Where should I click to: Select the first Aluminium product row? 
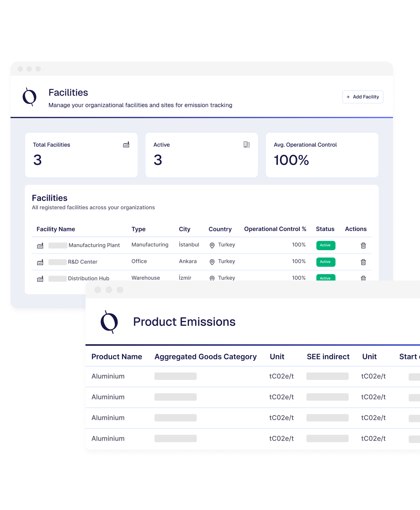coord(108,376)
